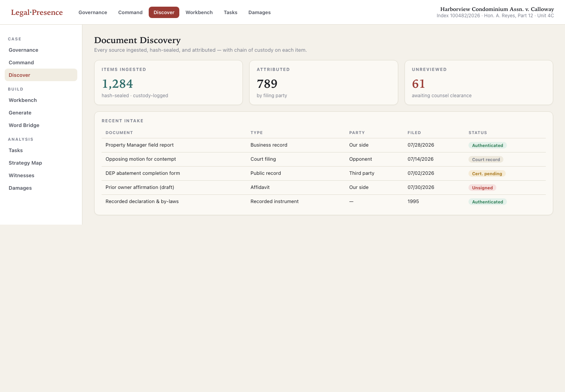This screenshot has height=392, width=565.
Task: Open Opposing motion for contempt document
Action: click(141, 159)
